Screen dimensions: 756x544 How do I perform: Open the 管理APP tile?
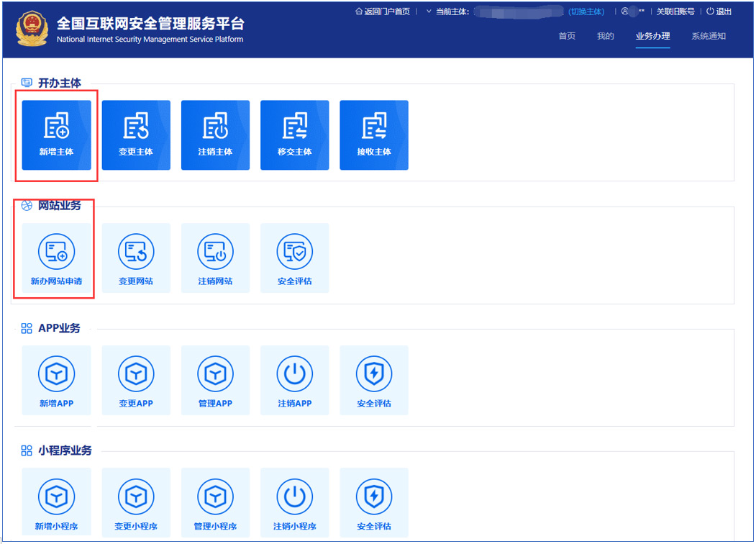(215, 380)
